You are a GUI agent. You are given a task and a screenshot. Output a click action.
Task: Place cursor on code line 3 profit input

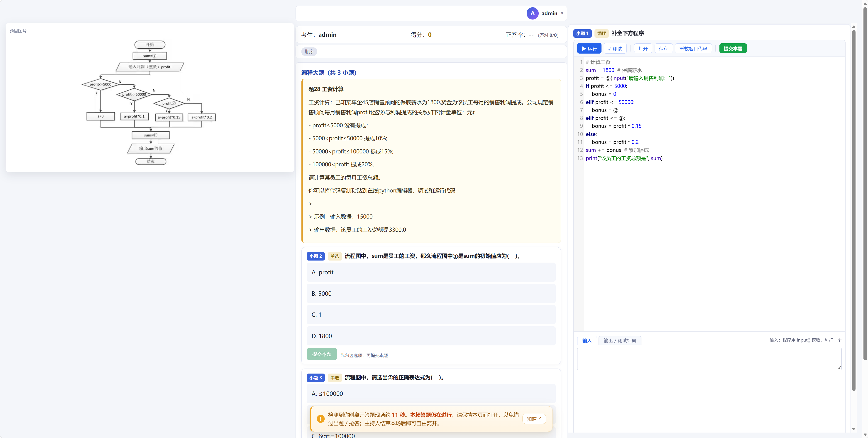coord(629,78)
